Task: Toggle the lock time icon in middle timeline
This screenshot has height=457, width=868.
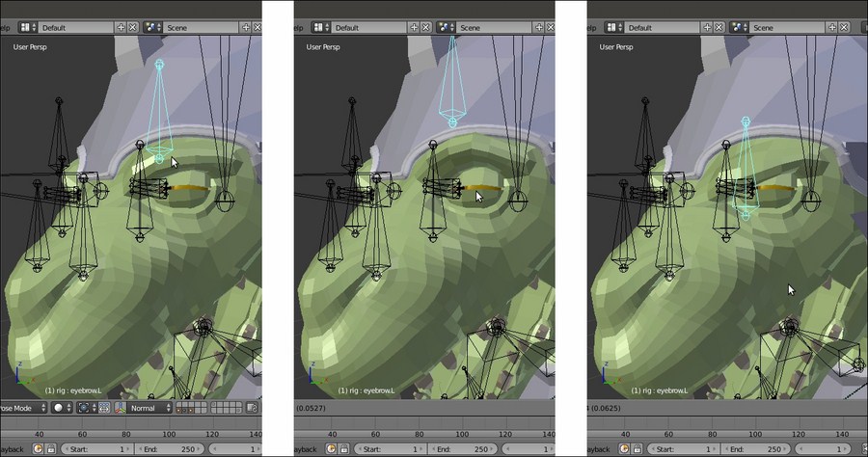Action: coord(344,449)
